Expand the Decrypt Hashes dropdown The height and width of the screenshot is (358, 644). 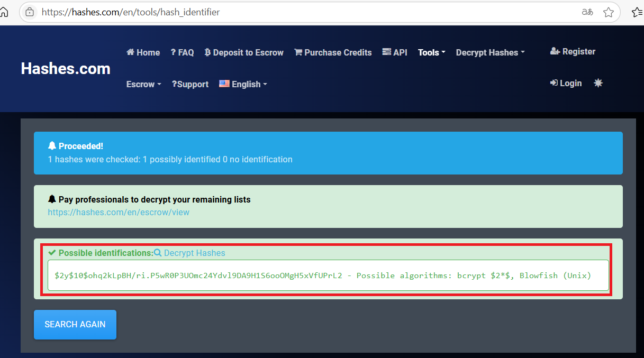click(490, 52)
